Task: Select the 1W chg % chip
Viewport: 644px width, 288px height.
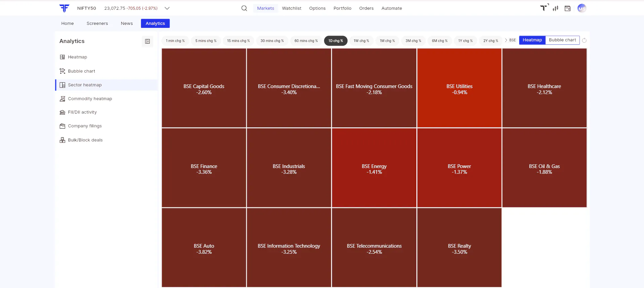Action: (x=361, y=41)
